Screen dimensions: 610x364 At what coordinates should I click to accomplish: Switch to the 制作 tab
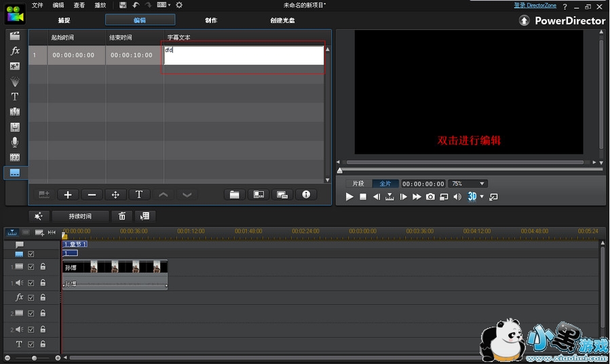pyautogui.click(x=211, y=20)
